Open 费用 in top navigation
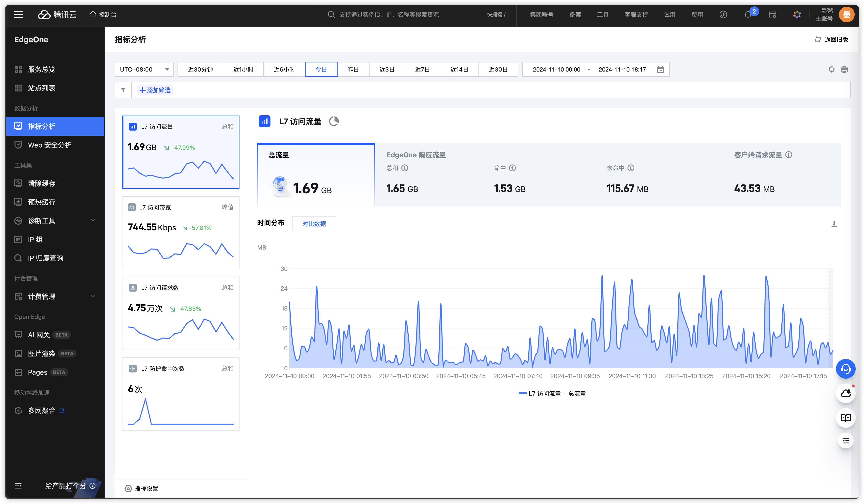The image size is (864, 504). point(697,15)
